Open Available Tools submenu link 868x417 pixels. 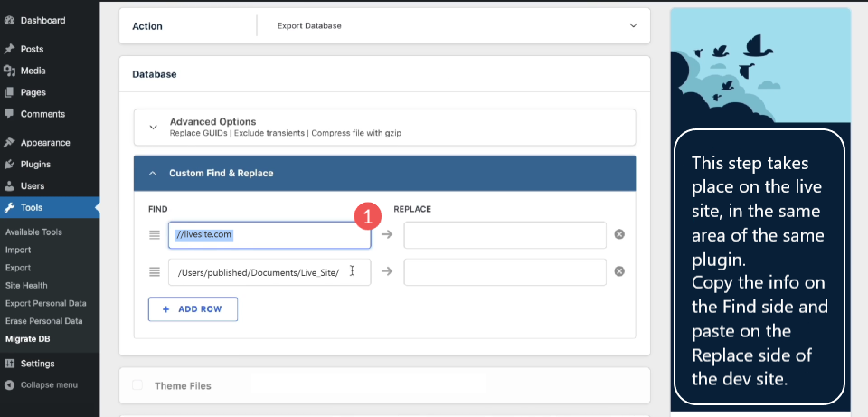click(33, 232)
